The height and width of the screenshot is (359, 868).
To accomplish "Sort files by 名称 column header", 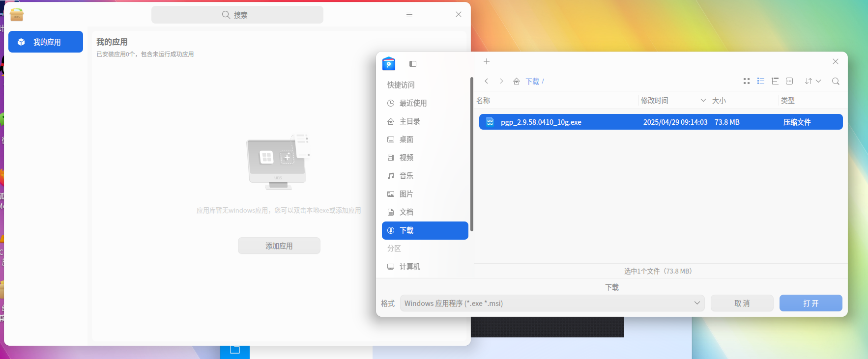I will pyautogui.click(x=483, y=101).
